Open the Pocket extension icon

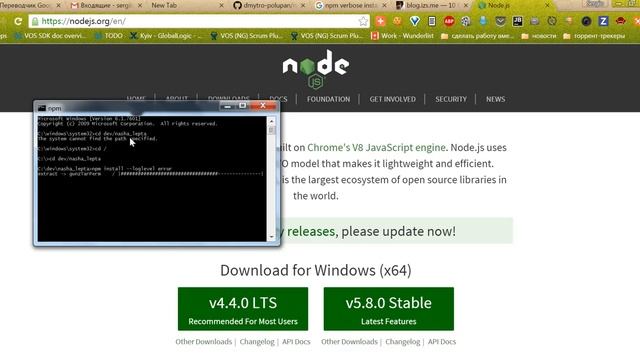click(x=500, y=21)
